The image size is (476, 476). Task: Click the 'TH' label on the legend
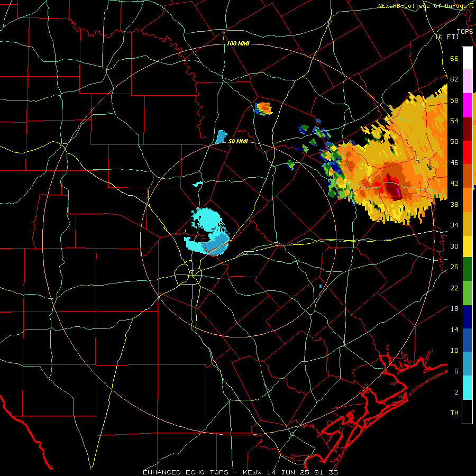(454, 413)
